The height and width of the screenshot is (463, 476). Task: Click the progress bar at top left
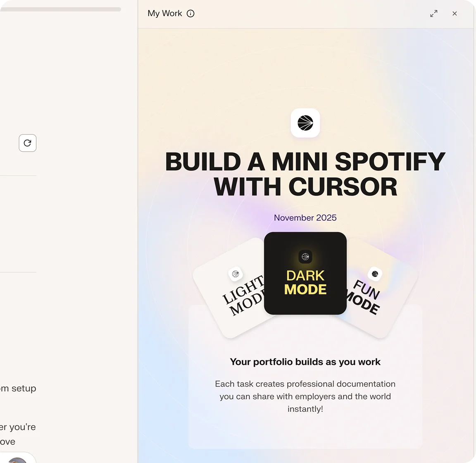click(61, 10)
